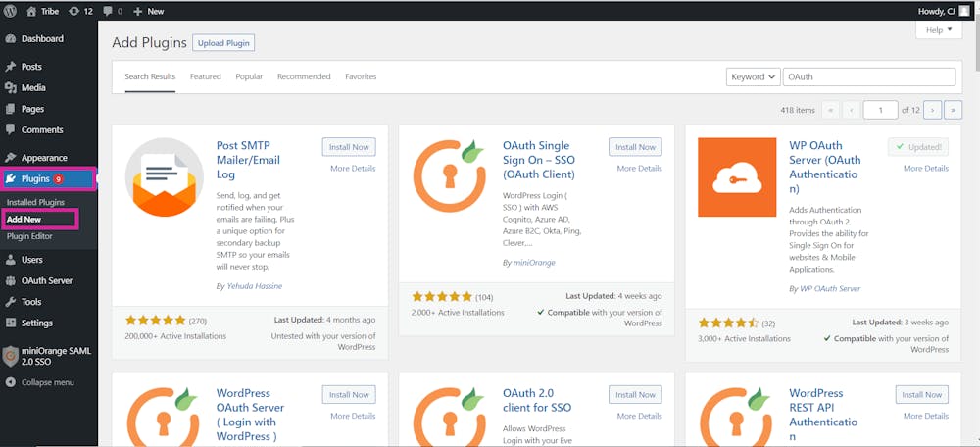Screen dimensions: 980x447
Task: Open the Pages menu
Action: tap(32, 109)
